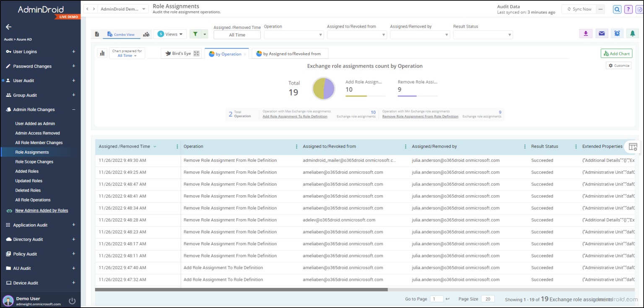
Task: Switch to table-only view document icon
Action: (97, 34)
